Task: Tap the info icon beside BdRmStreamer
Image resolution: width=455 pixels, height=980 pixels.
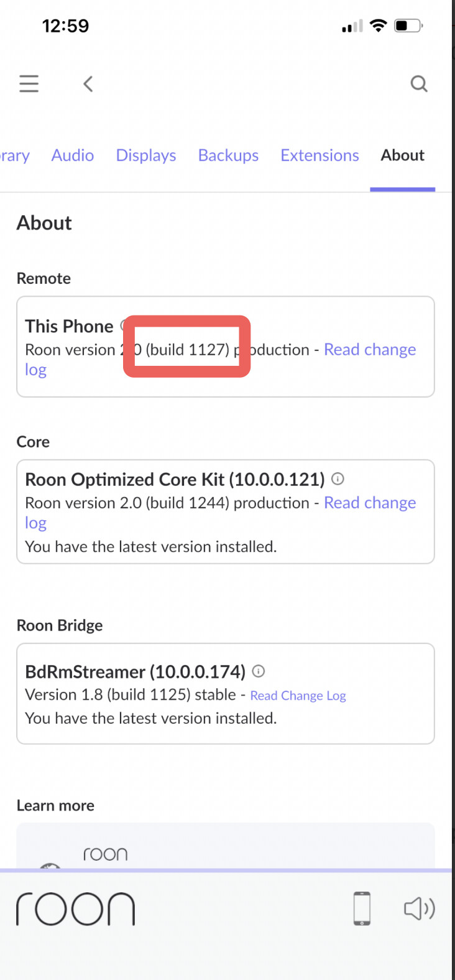Action: click(x=259, y=671)
